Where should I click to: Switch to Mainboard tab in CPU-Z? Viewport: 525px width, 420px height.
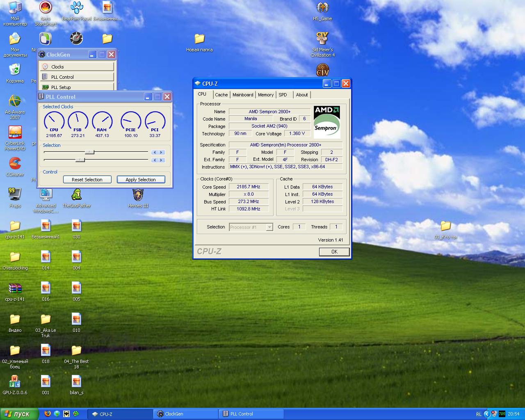243,95
